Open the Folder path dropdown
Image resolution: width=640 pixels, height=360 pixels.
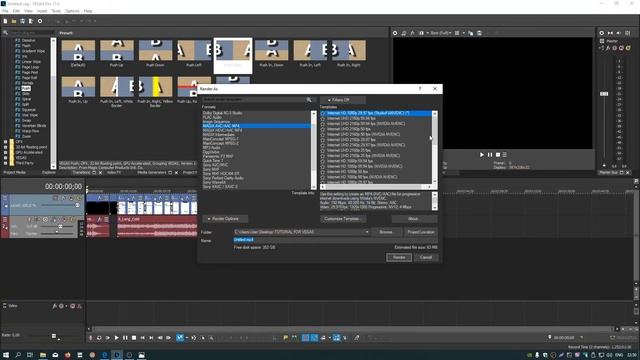367,232
